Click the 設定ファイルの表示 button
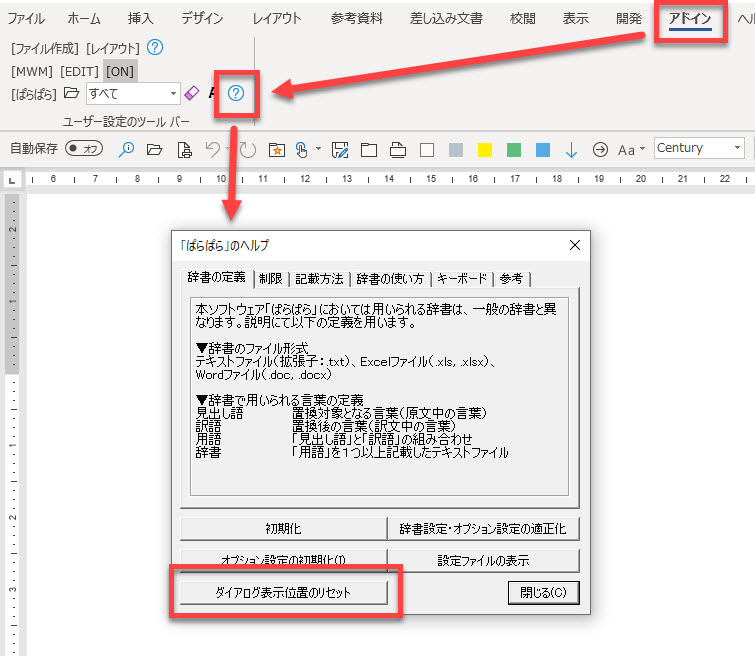 (x=483, y=560)
